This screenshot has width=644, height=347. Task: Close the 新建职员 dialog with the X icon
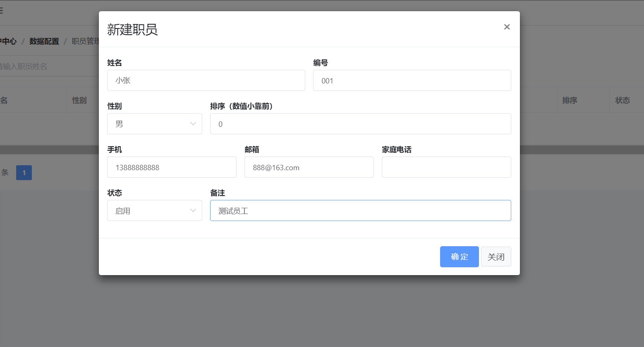507,27
